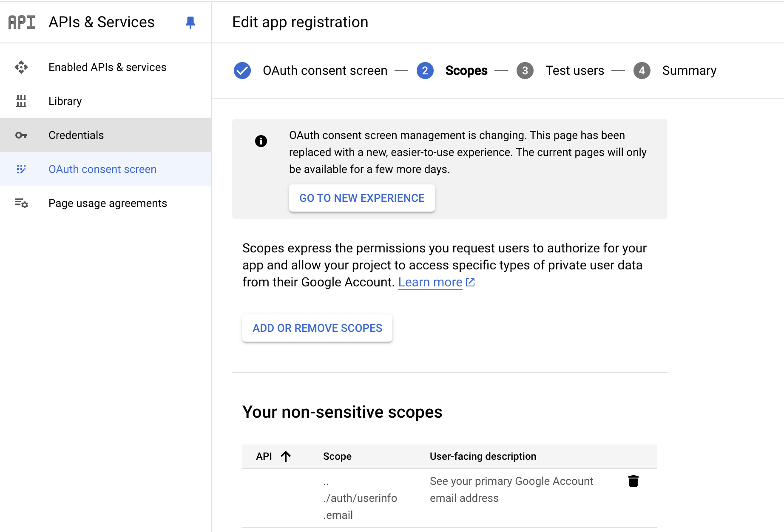Return to completed OAuth consent screen step
The height and width of the screenshot is (532, 784).
click(325, 71)
